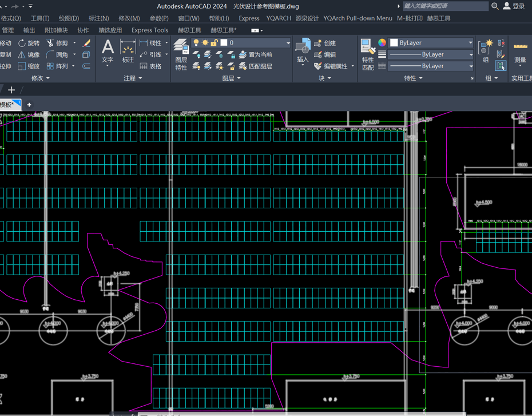Select the Mirror (镜像) tool
The width and height of the screenshot is (532, 416).
click(x=29, y=54)
